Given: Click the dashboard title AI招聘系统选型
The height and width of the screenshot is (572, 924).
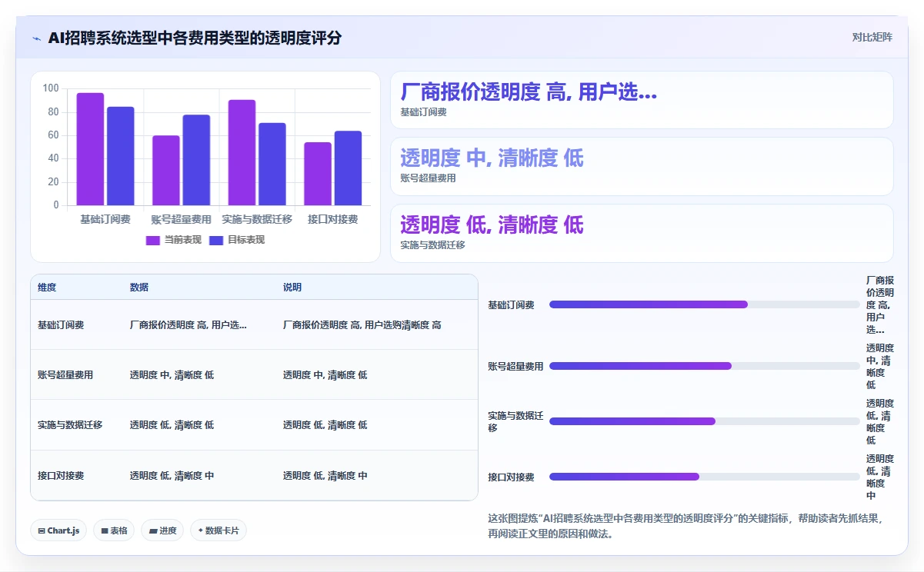Looking at the screenshot, I should coord(195,38).
